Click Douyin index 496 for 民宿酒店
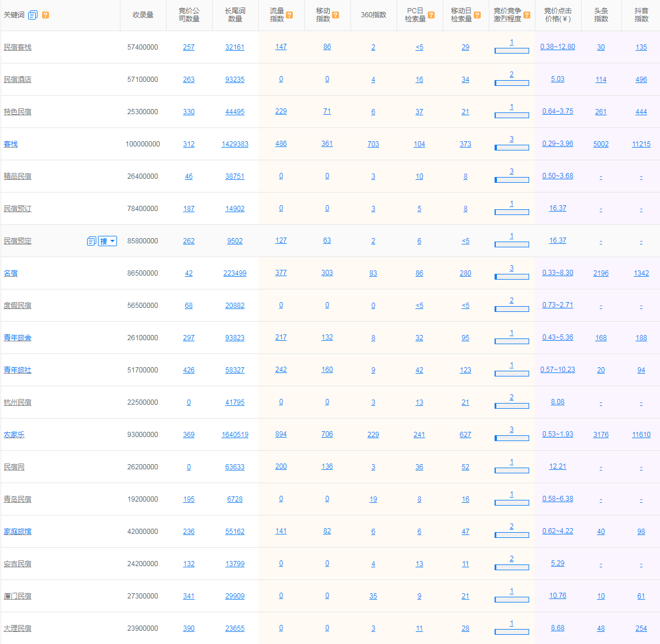 click(x=641, y=80)
